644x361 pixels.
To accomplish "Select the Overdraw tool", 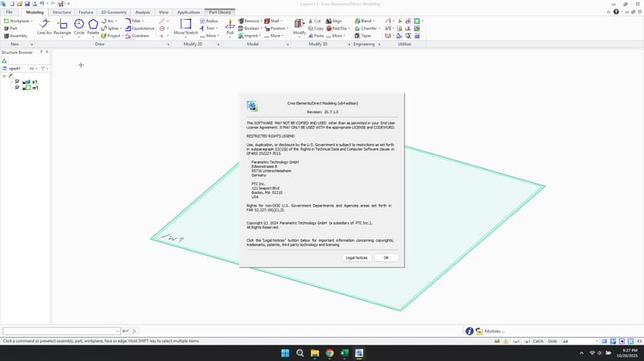I will (x=137, y=36).
